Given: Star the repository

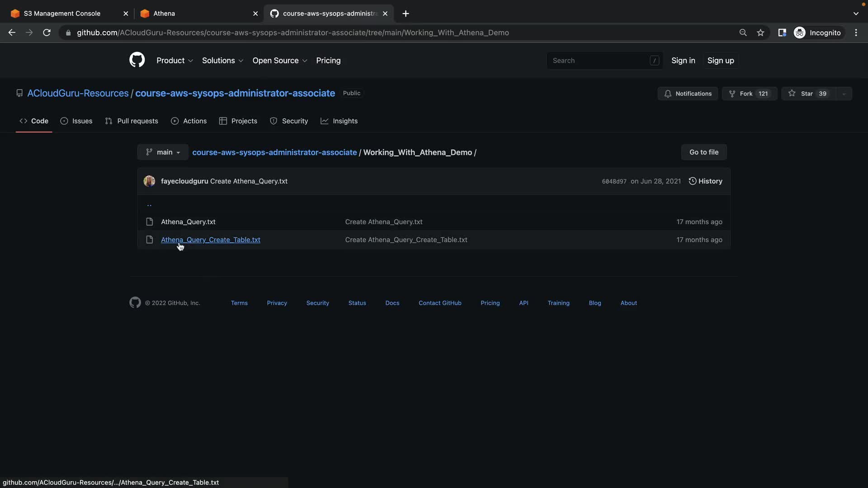Looking at the screenshot, I should [x=807, y=94].
